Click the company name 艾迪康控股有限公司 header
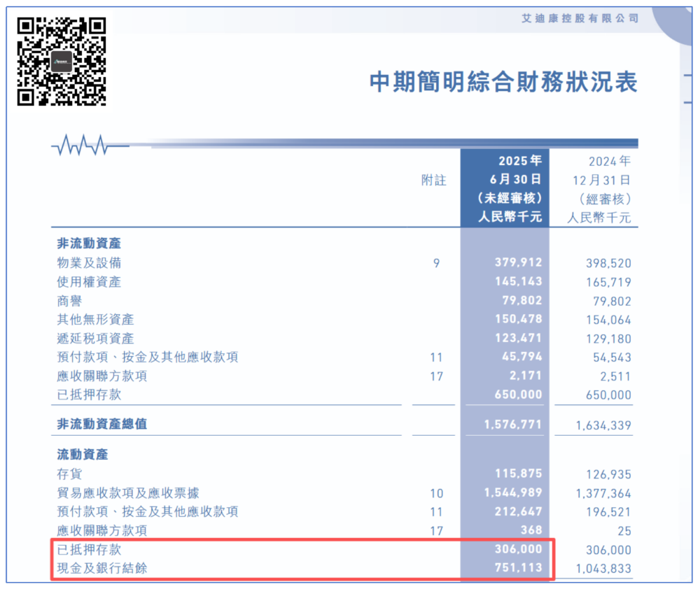 pyautogui.click(x=580, y=18)
